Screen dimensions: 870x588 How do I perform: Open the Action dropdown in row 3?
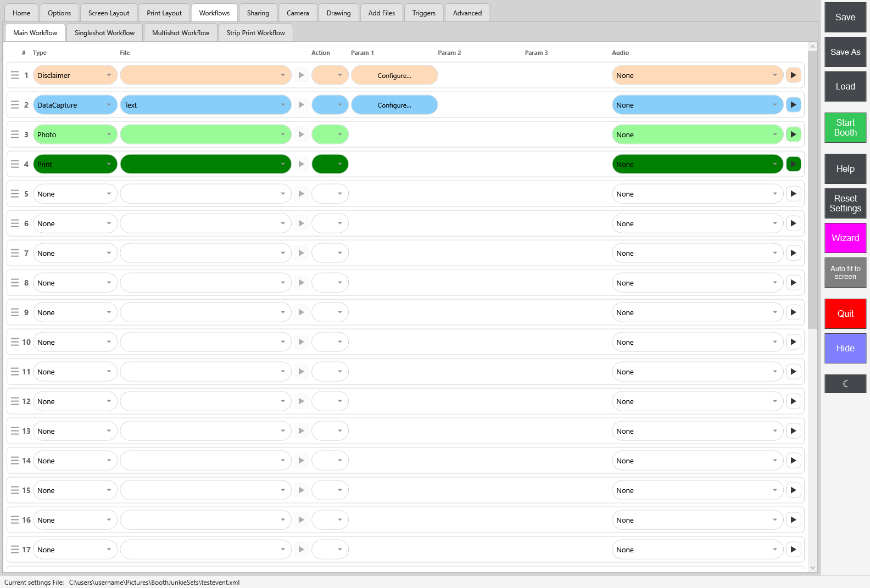click(330, 135)
